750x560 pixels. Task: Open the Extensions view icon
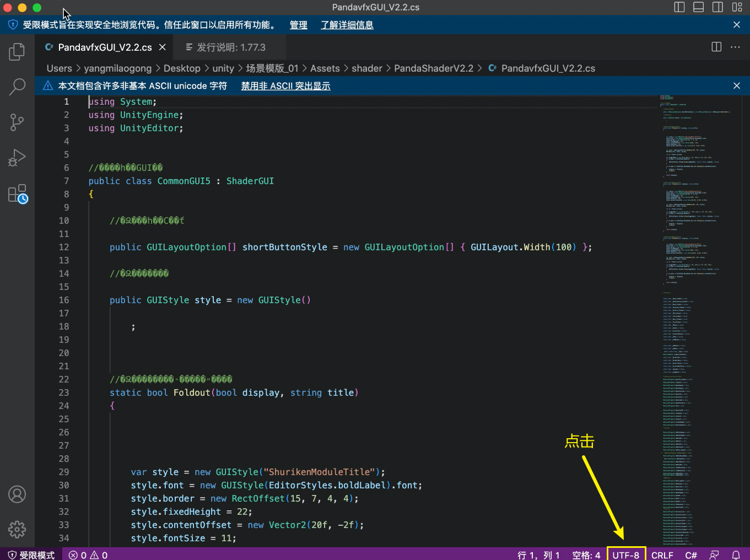pos(17,194)
